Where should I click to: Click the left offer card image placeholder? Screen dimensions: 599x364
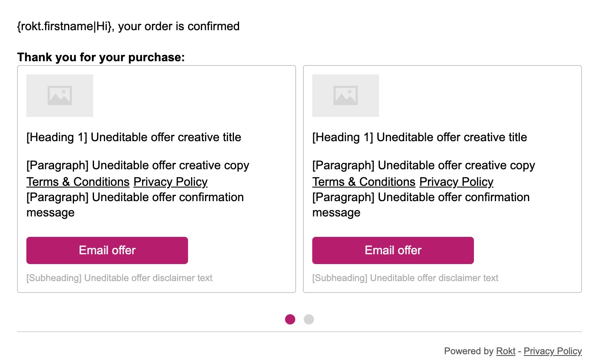click(x=60, y=96)
